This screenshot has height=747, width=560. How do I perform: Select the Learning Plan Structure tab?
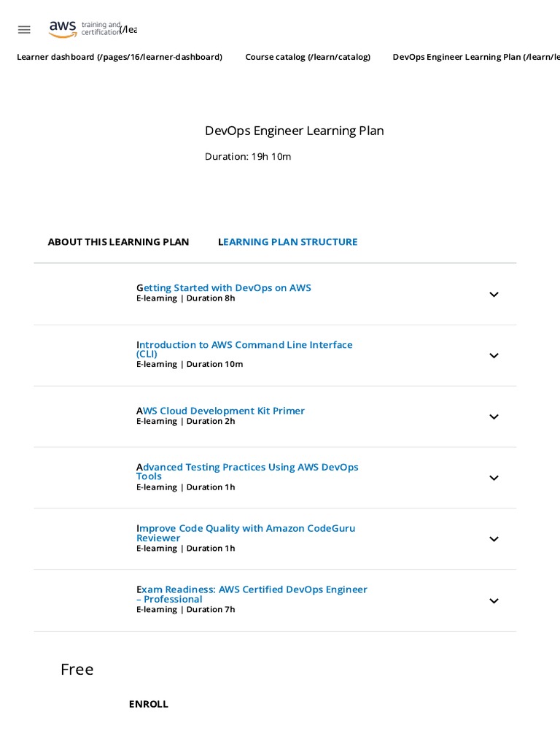click(288, 242)
